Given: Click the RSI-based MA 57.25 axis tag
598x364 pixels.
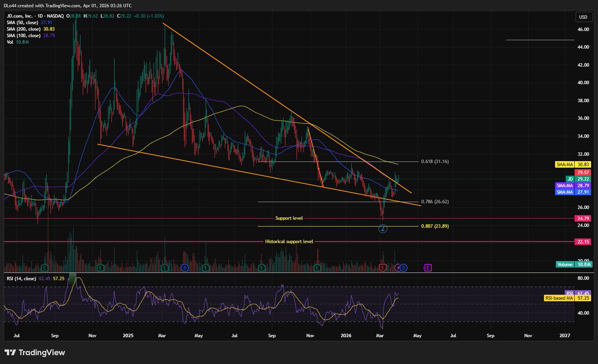Looking at the screenshot, I should coord(568,298).
